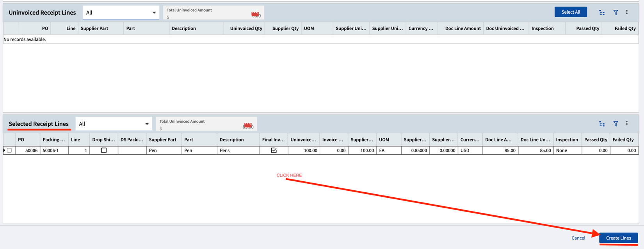Image resolution: width=644 pixels, height=249 pixels.
Task: Click UOM column header in the Selected grid
Action: 389,140
